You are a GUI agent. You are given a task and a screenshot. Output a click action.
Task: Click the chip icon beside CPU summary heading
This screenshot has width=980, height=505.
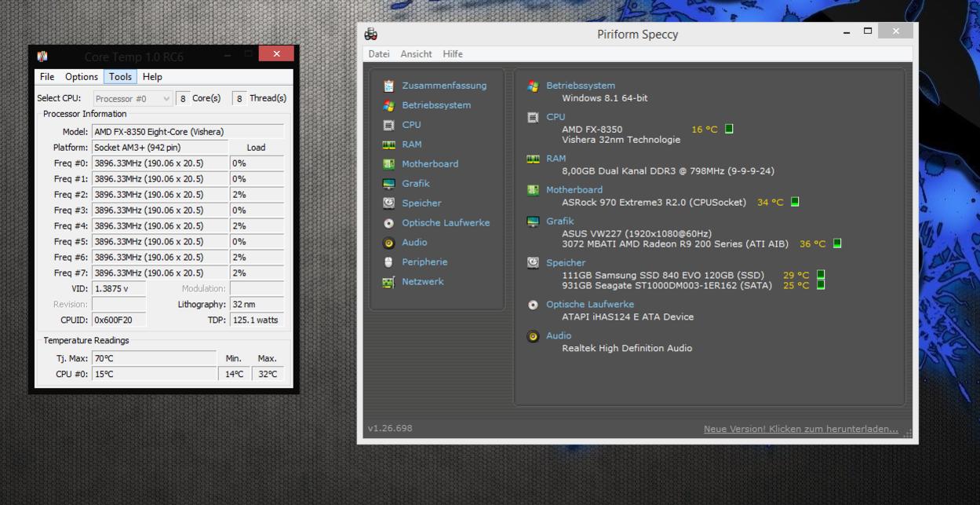[x=533, y=117]
